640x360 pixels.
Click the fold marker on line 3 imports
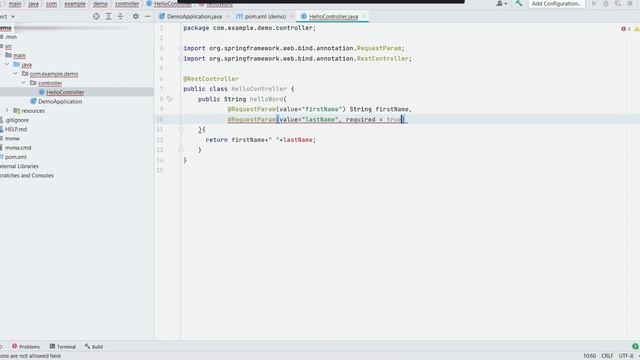pyautogui.click(x=180, y=48)
